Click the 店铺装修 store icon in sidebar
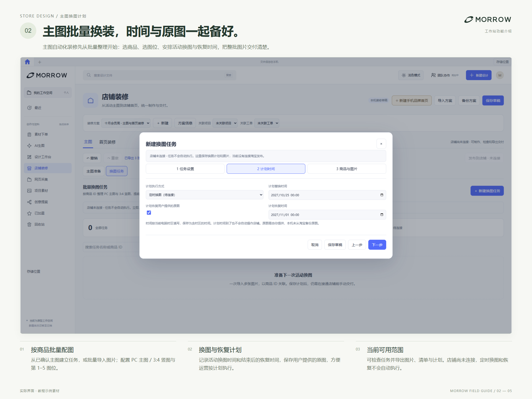 pos(29,168)
